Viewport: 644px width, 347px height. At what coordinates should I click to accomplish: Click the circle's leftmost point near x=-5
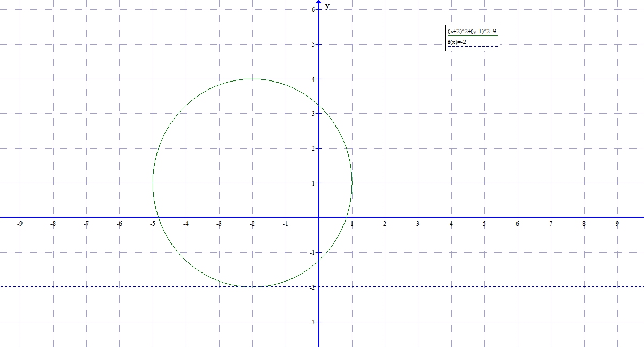pyautogui.click(x=153, y=183)
